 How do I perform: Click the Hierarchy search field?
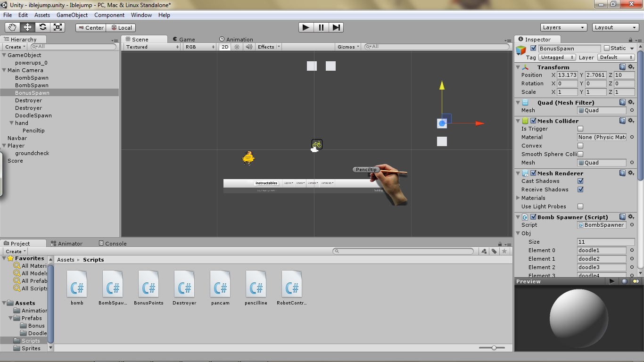point(74,47)
